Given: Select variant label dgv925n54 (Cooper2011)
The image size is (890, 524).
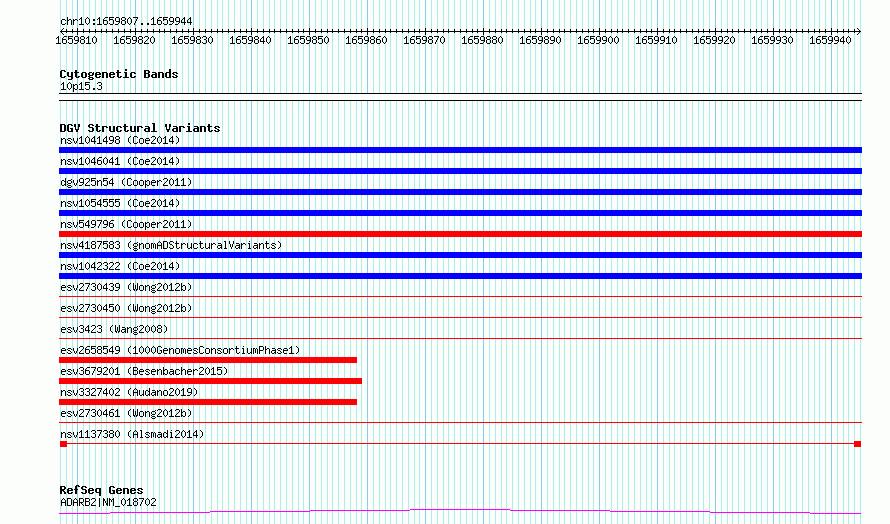Looking at the screenshot, I should [x=126, y=182].
